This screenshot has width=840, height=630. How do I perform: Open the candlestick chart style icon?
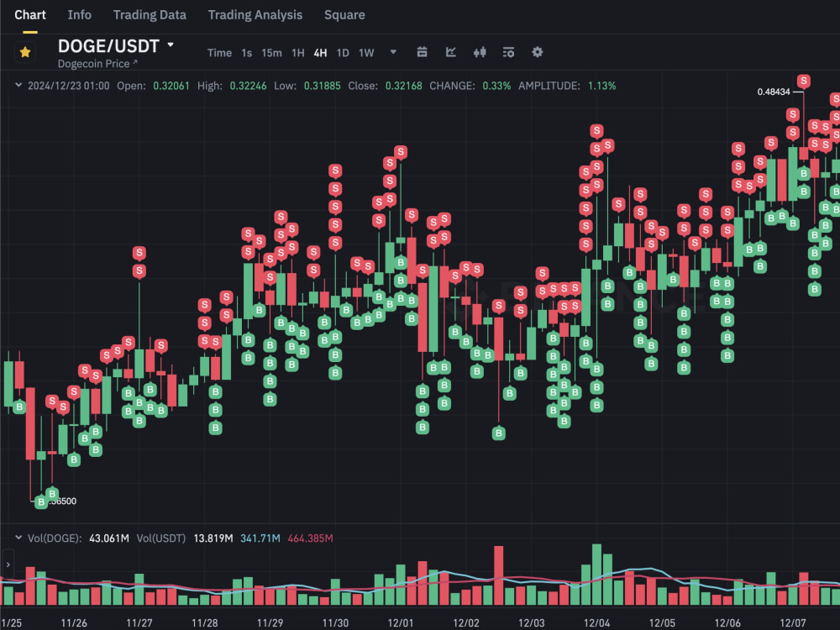pyautogui.click(x=480, y=52)
